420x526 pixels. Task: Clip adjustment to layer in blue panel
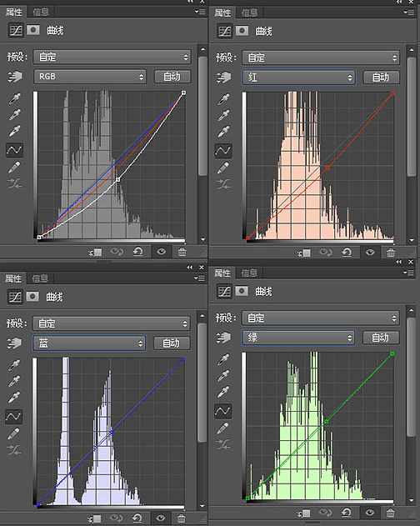95,518
